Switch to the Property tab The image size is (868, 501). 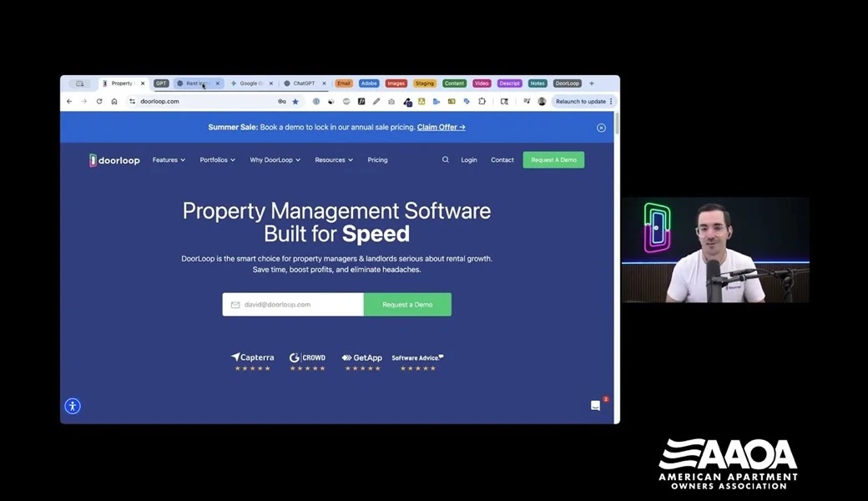[x=121, y=83]
